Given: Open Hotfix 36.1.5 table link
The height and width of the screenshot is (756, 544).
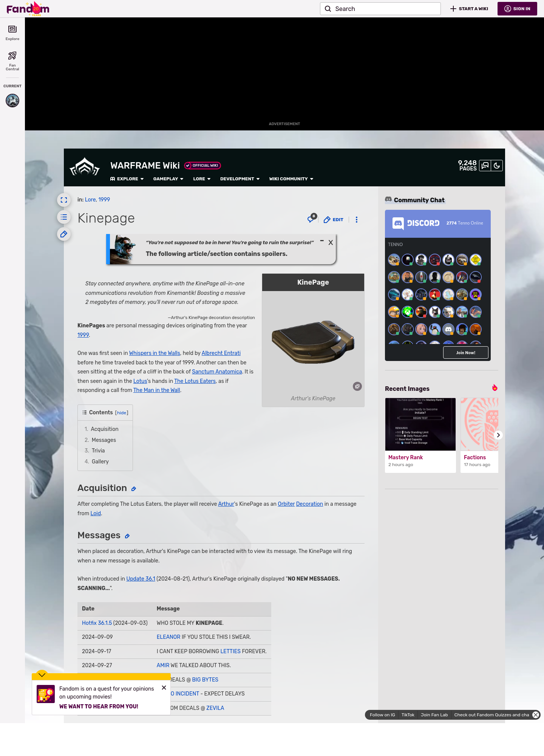Looking at the screenshot, I should (x=97, y=623).
